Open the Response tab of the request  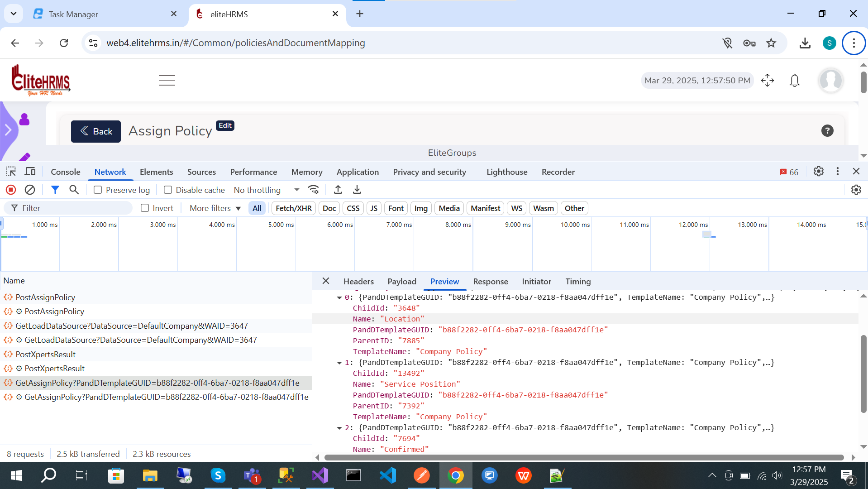(490, 281)
